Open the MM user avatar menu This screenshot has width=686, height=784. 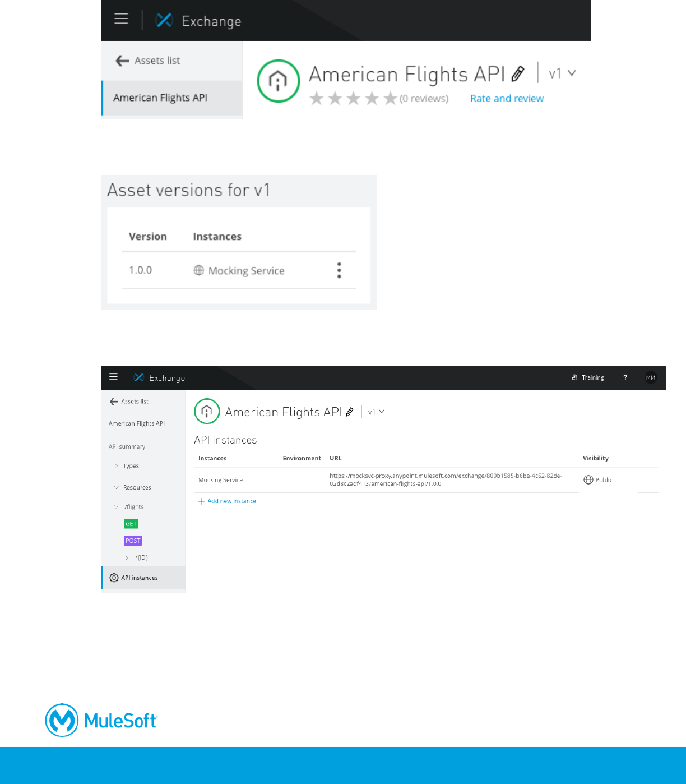(651, 377)
